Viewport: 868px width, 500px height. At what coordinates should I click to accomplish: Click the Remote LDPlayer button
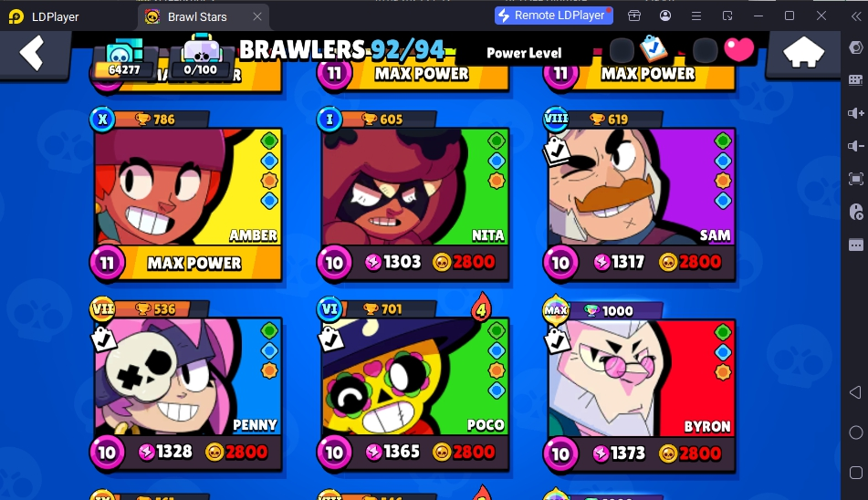554,16
